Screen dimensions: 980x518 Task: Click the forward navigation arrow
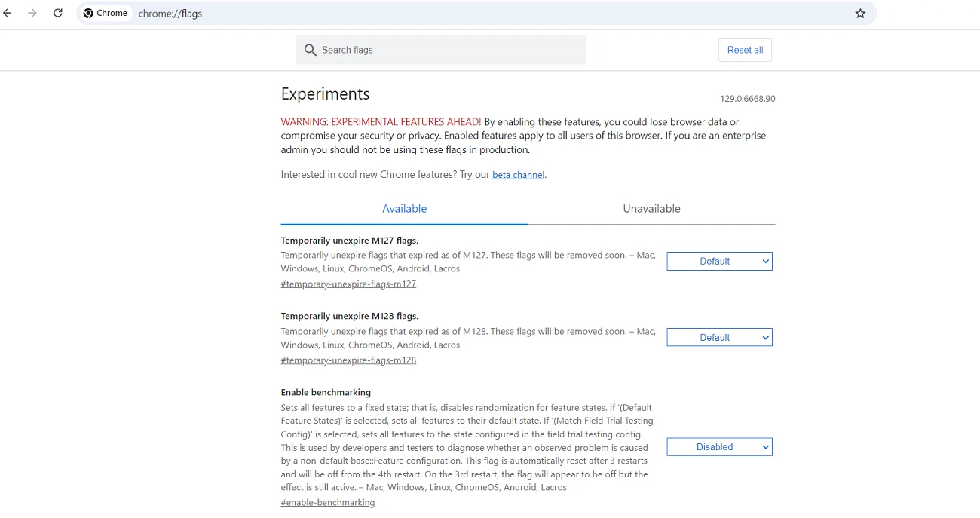click(x=32, y=13)
